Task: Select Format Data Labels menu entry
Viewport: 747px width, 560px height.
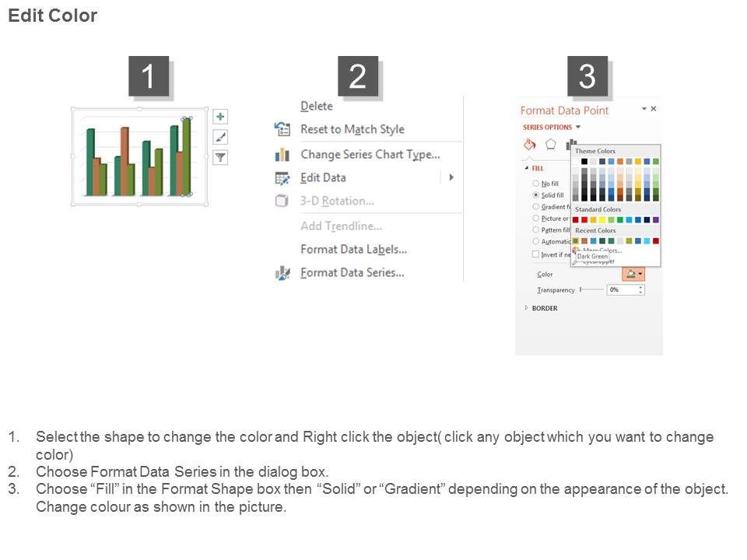Action: 354,250
